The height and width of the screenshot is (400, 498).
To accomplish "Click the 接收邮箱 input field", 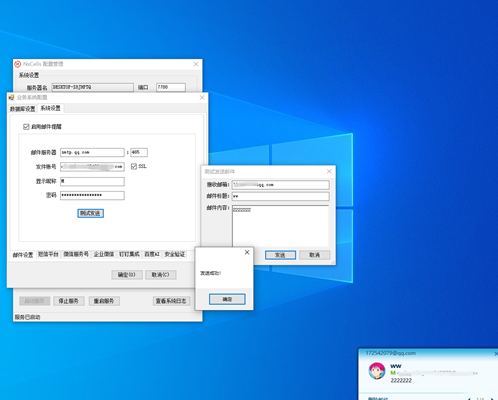I will (281, 185).
